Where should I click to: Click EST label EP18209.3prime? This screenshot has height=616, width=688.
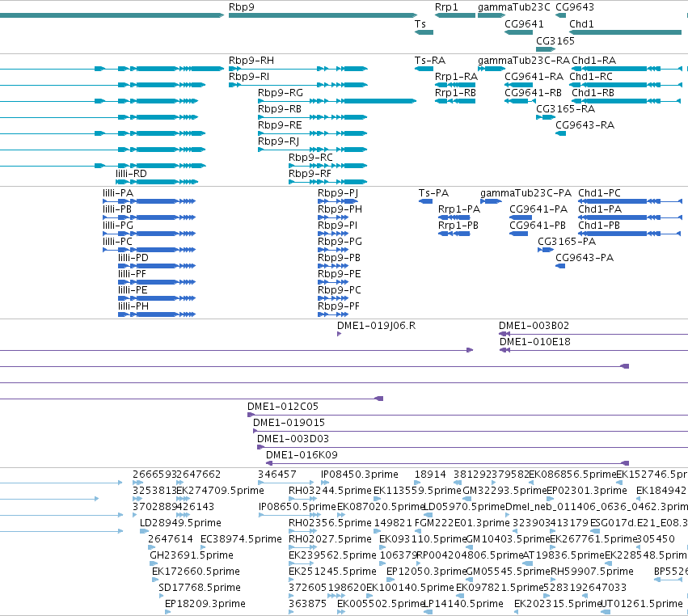click(x=205, y=604)
